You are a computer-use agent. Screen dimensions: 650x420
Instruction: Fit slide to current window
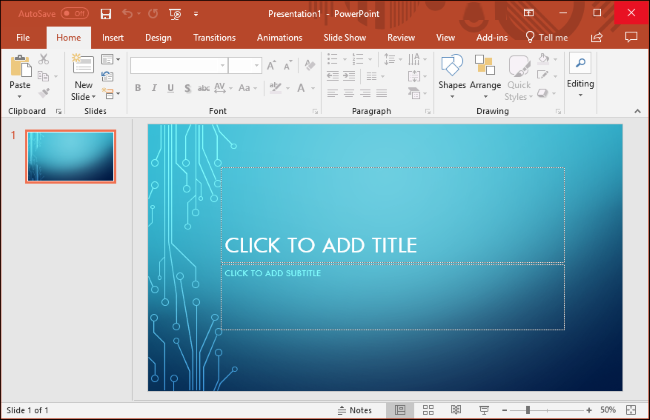[630, 410]
